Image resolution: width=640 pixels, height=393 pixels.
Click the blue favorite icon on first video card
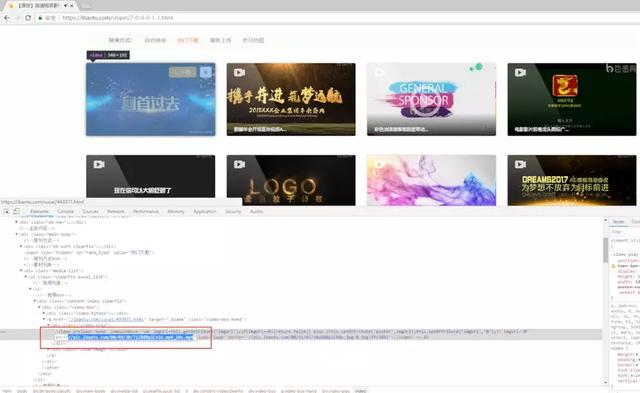[x=206, y=72]
